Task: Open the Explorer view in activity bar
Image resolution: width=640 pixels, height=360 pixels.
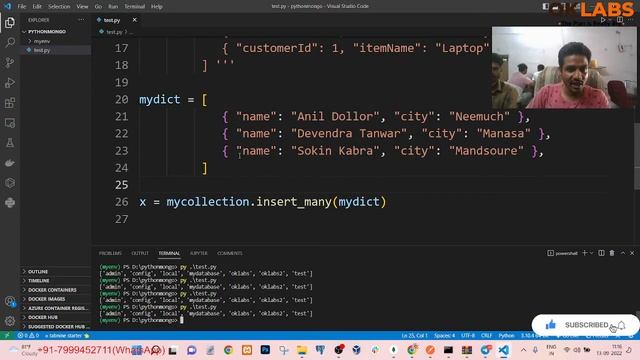Action: 10,23
